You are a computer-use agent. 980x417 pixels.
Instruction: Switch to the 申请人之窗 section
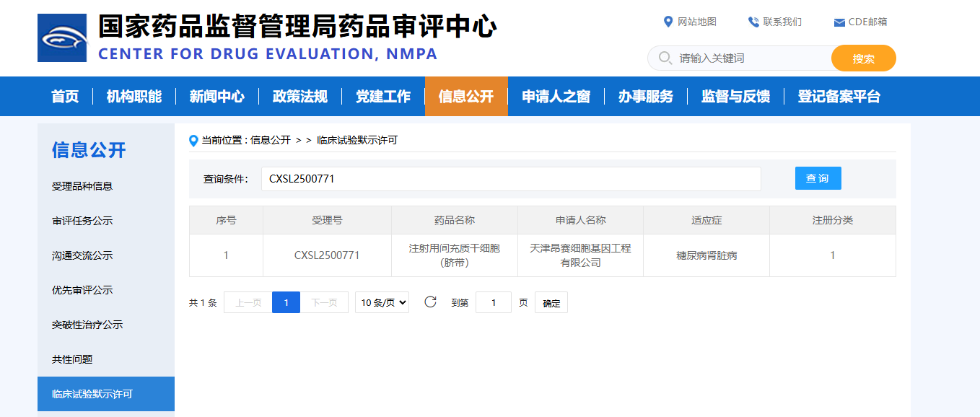[x=556, y=96]
